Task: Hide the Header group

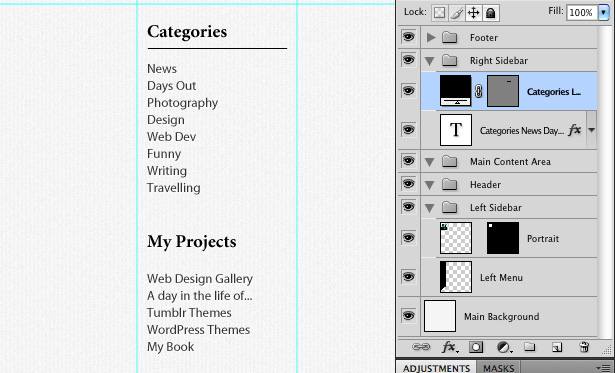Action: point(408,184)
